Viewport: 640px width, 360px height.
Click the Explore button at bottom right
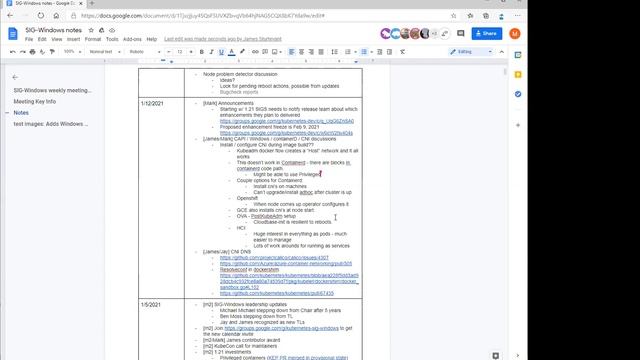[496, 356]
